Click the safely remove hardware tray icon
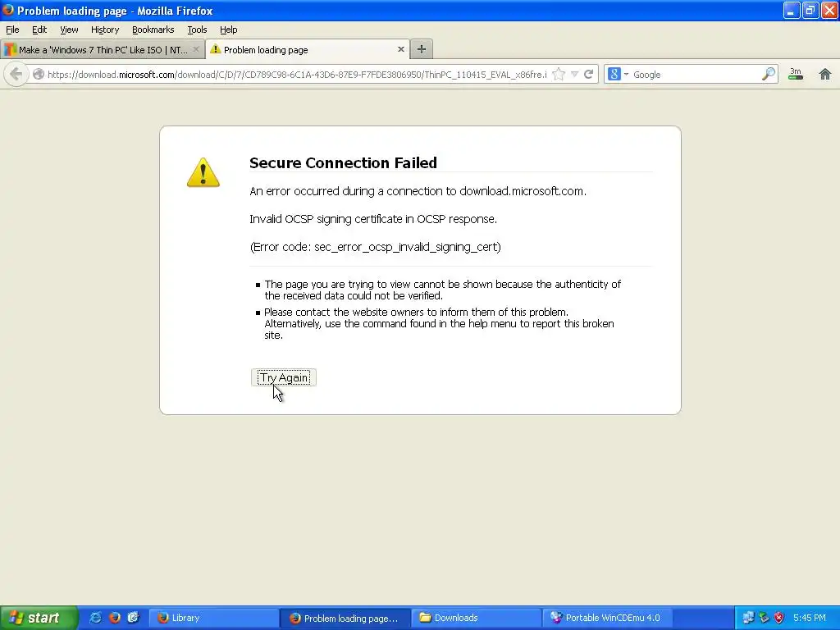 pos(764,618)
